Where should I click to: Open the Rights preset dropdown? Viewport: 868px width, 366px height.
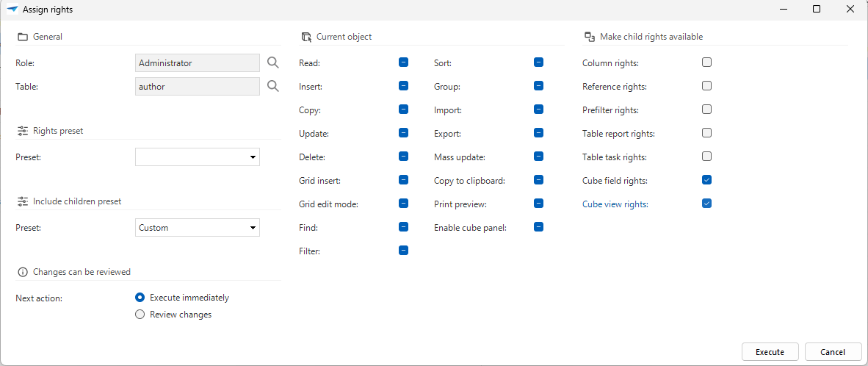tap(198, 157)
